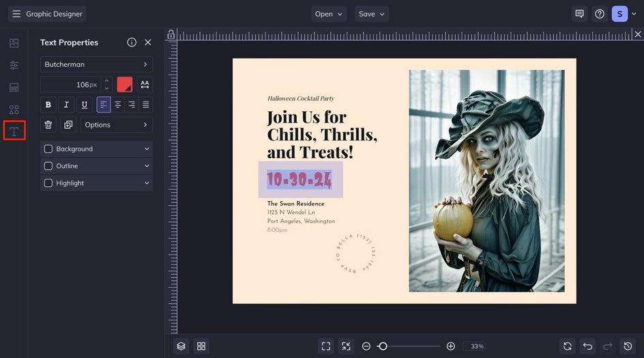This screenshot has height=358, width=644.
Task: Decrease font size with the down stepper
Action: click(x=107, y=88)
